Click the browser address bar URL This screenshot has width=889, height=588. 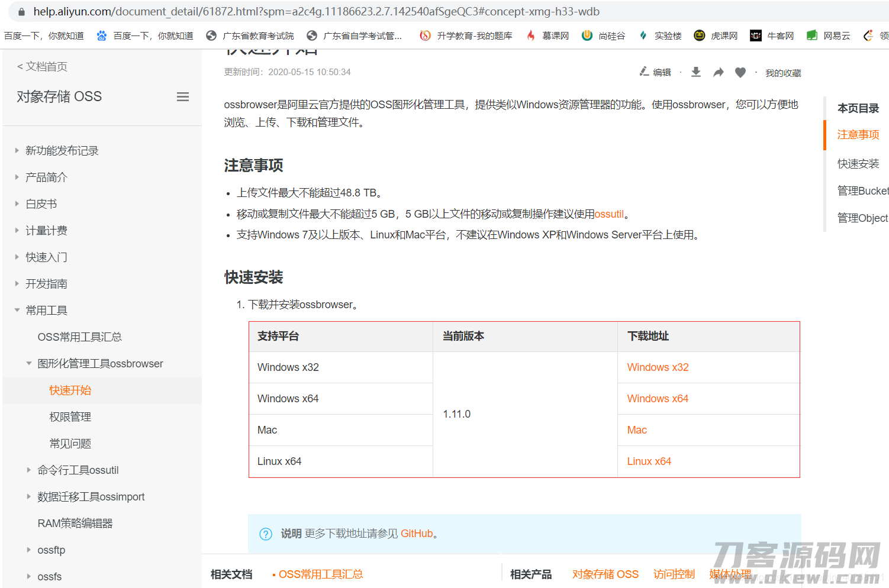point(317,12)
